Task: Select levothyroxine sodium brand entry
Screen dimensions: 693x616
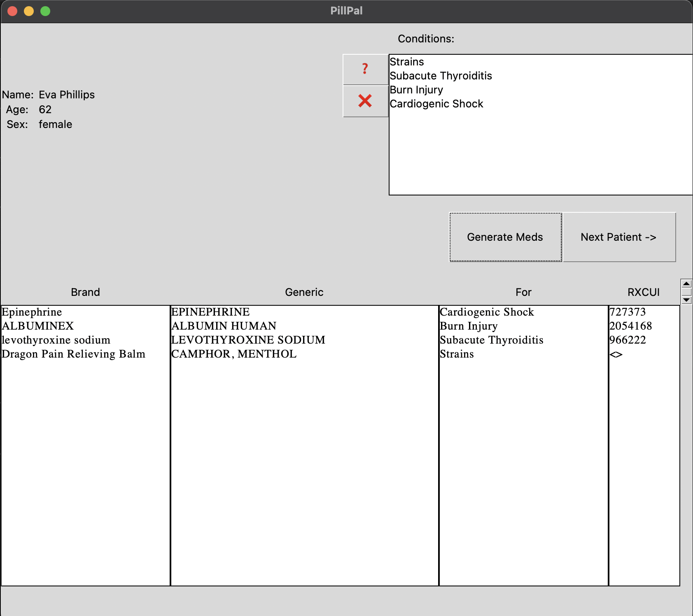Action: pos(56,340)
